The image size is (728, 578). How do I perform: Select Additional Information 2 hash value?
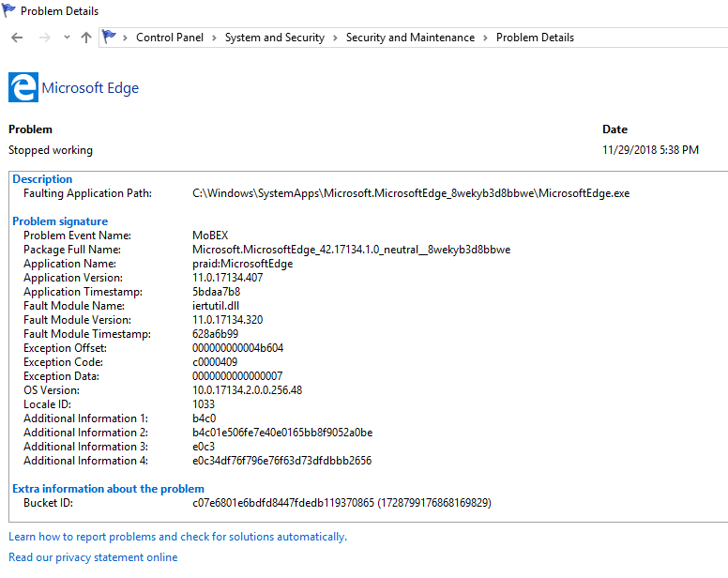282,433
